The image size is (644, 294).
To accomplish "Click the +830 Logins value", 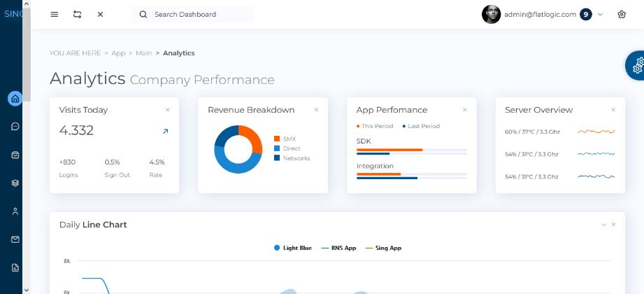I will tap(67, 162).
